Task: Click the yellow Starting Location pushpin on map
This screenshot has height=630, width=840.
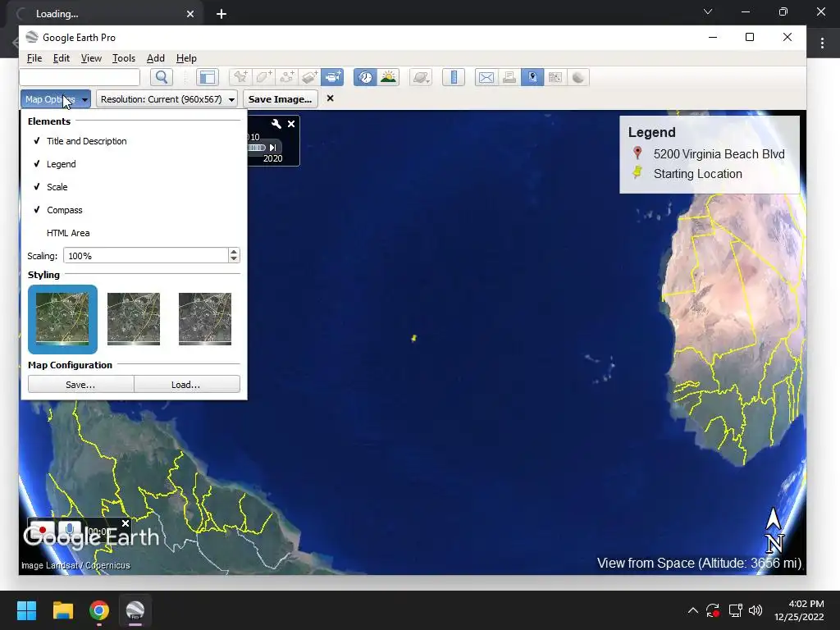Action: pyautogui.click(x=413, y=338)
